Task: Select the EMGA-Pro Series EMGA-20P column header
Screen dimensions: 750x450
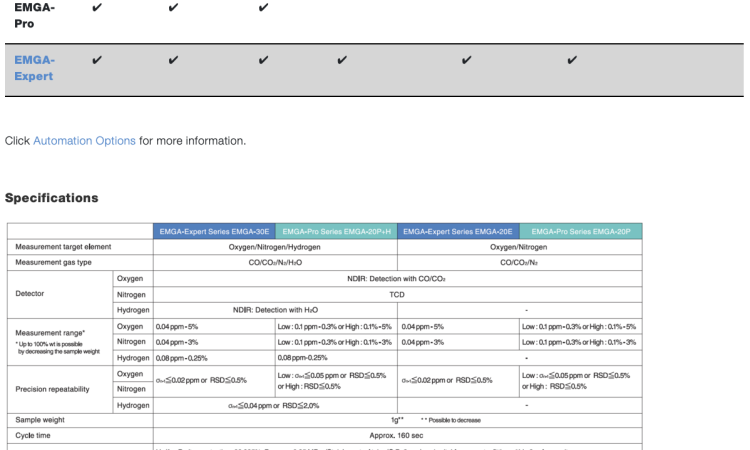Action: point(581,231)
